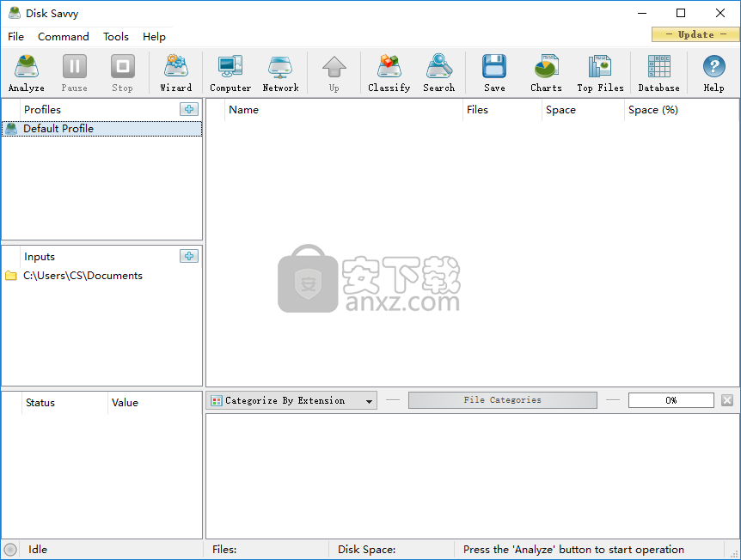This screenshot has height=560, width=741.
Task: Open the Tools menu
Action: 116,37
